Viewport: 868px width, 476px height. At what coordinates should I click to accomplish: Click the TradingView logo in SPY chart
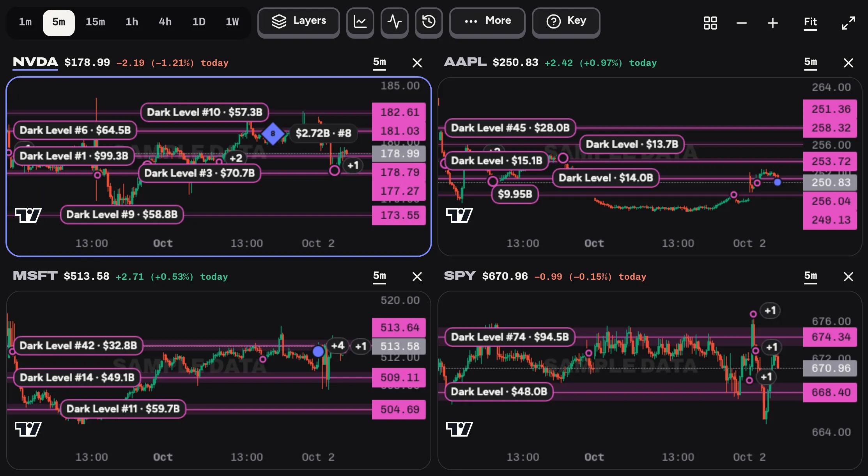point(459,429)
